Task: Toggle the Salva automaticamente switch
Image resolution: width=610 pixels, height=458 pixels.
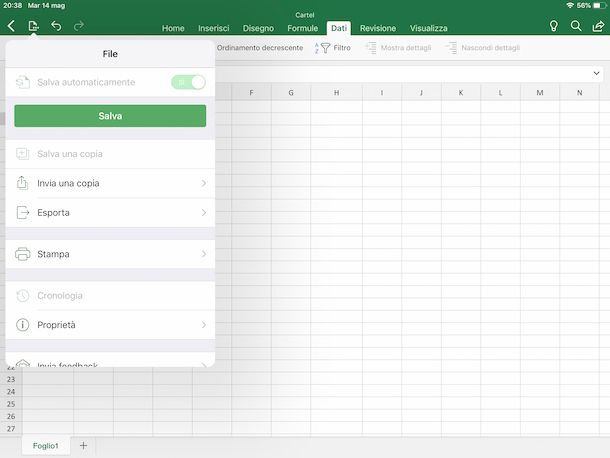Action: [x=188, y=82]
